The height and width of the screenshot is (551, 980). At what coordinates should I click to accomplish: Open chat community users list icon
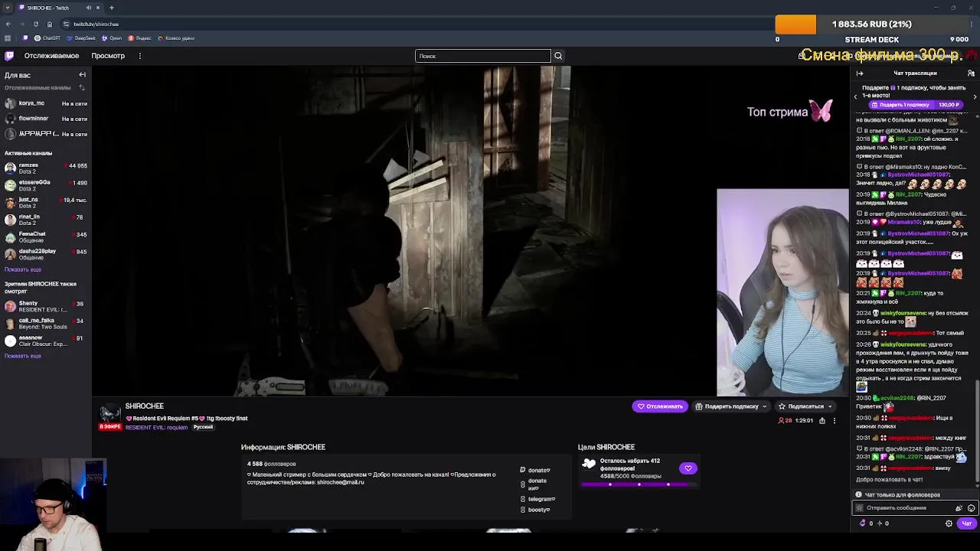pos(971,73)
